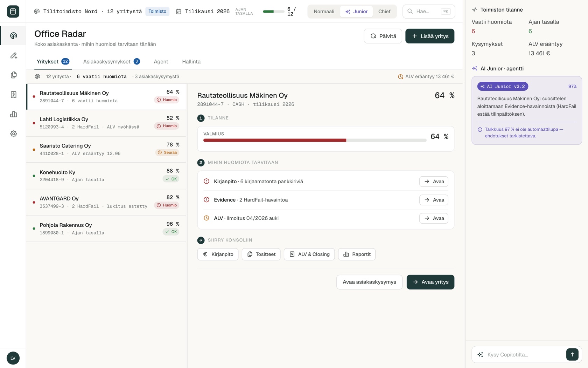Image resolution: width=588 pixels, height=368 pixels.
Task: Go to ALV & Closing console
Action: tap(309, 254)
